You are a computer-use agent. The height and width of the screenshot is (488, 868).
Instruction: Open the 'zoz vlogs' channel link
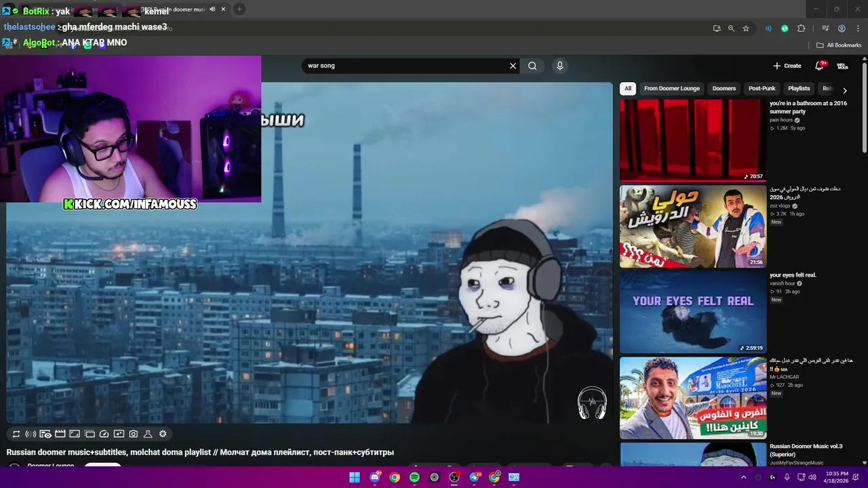pos(781,206)
